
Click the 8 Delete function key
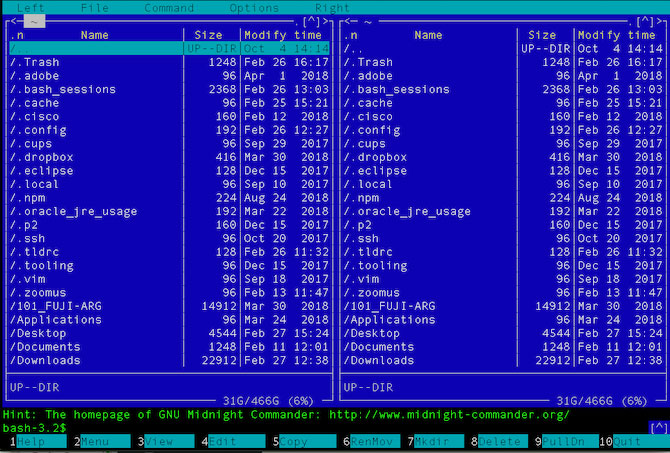coord(502,441)
